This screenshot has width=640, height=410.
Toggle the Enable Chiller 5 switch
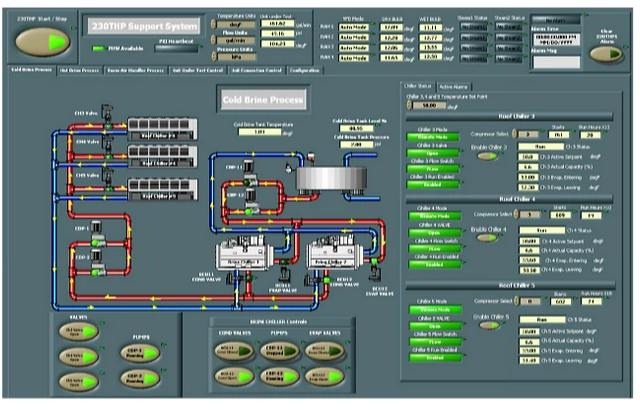[489, 325]
